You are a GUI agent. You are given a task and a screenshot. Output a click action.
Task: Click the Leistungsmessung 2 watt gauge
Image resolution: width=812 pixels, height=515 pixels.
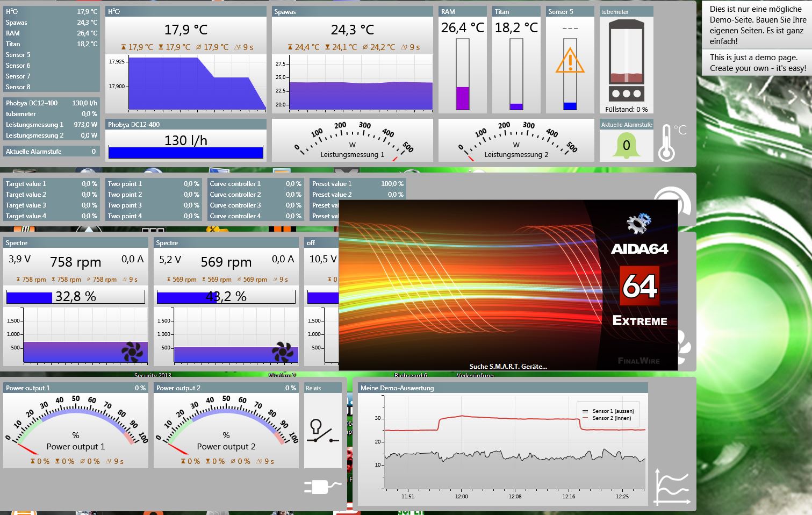click(x=516, y=140)
